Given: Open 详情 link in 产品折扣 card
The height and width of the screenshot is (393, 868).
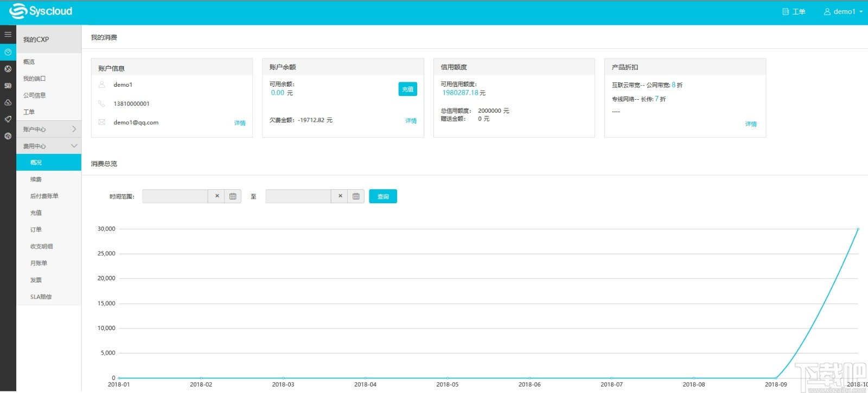Looking at the screenshot, I should tap(751, 124).
